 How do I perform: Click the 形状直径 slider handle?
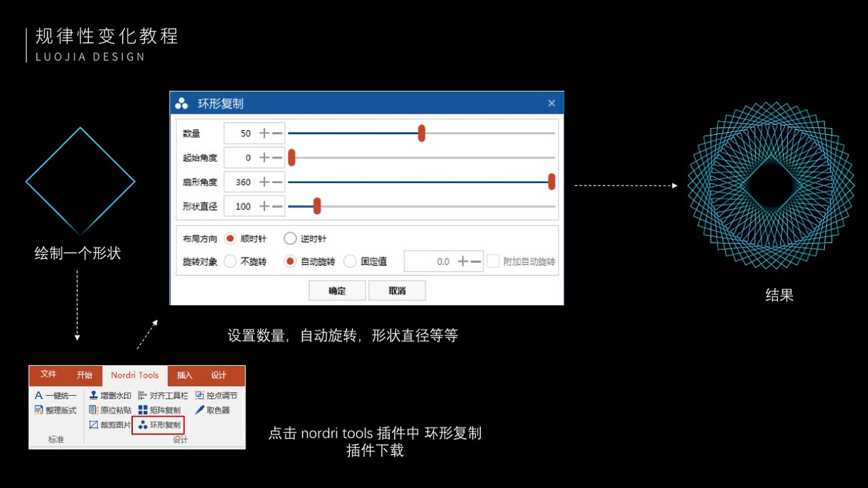(x=317, y=206)
